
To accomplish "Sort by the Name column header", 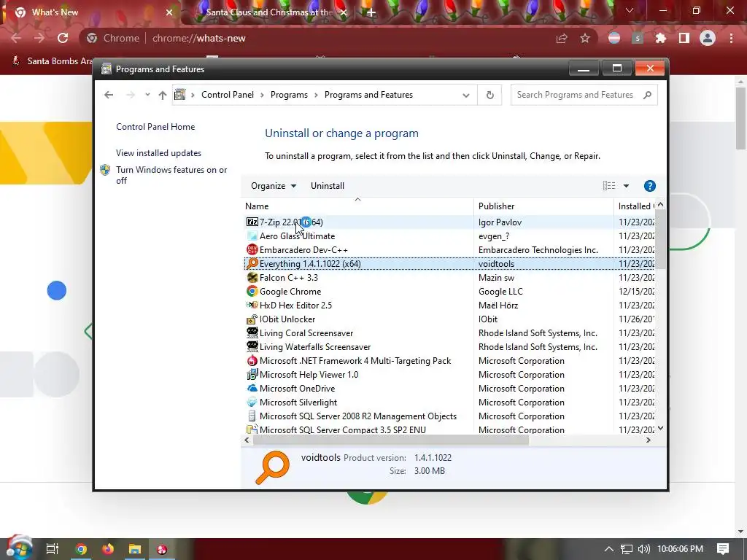I will pyautogui.click(x=357, y=206).
